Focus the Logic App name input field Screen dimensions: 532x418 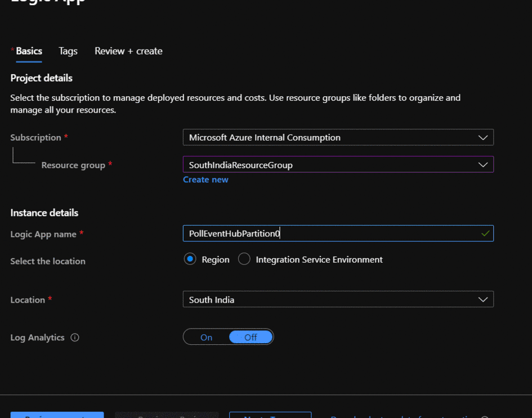338,233
